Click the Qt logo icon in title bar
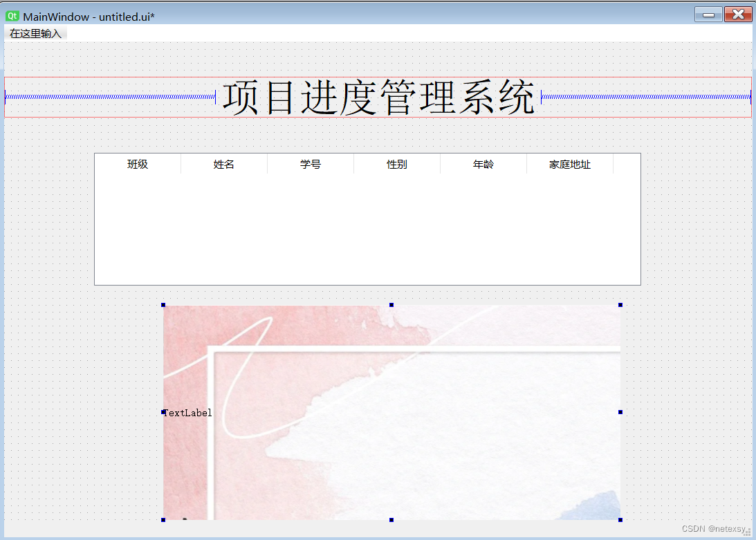Screen dimensions: 756x540 tap(12, 14)
